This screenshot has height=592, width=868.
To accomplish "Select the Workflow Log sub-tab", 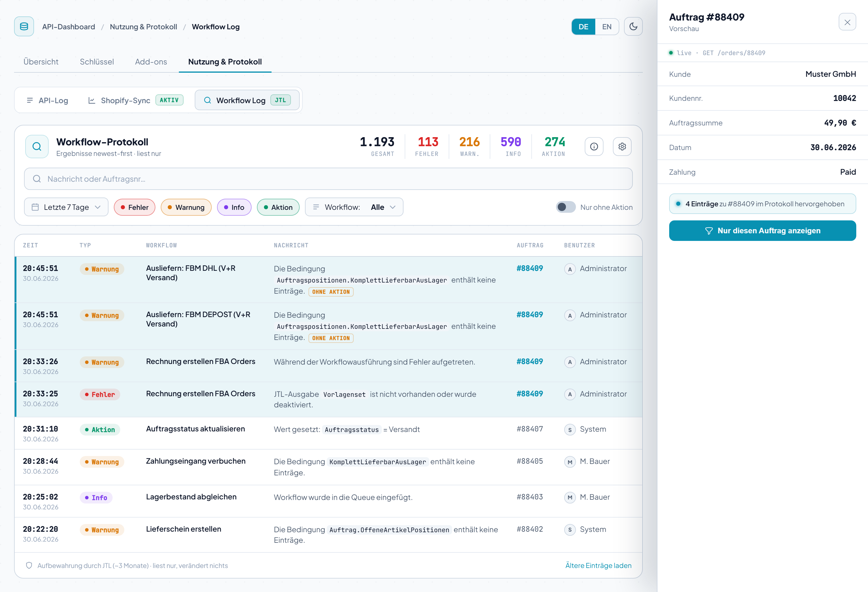I will 247,100.
